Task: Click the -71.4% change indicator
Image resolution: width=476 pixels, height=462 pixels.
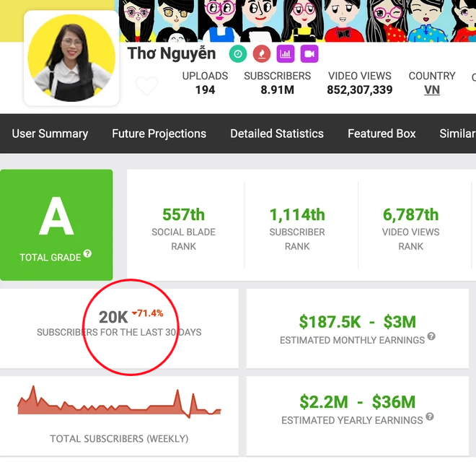Action: pos(148,313)
